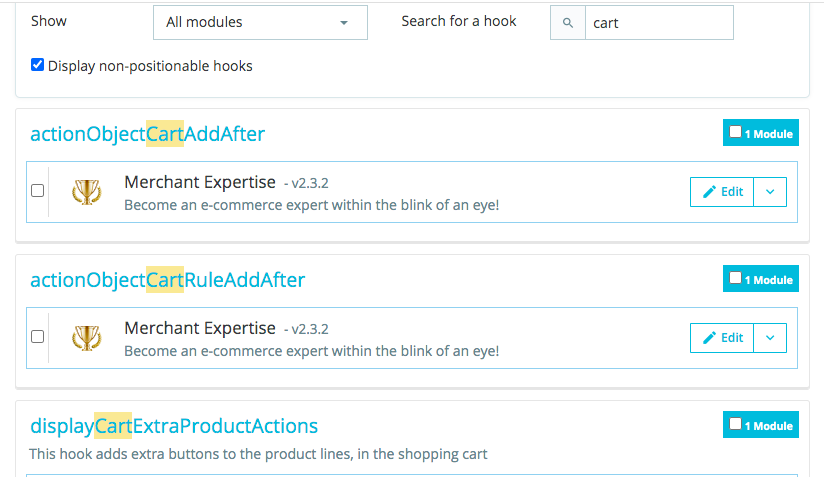Click Merchant Expertise name in first hook

[x=199, y=182]
